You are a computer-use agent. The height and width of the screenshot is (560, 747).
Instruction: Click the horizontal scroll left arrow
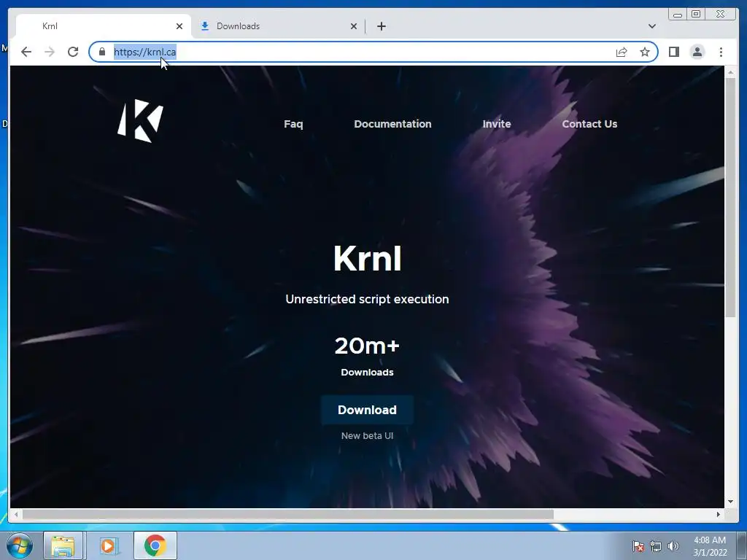click(x=16, y=514)
